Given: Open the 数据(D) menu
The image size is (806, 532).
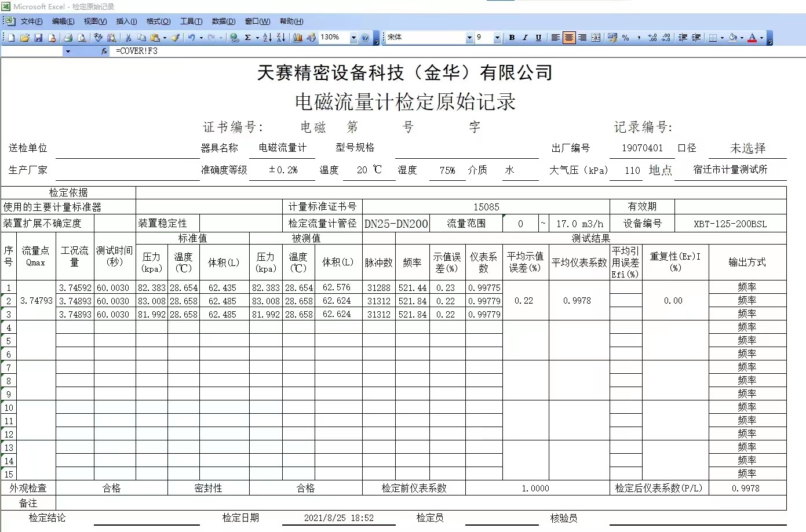Looking at the screenshot, I should tap(224, 21).
